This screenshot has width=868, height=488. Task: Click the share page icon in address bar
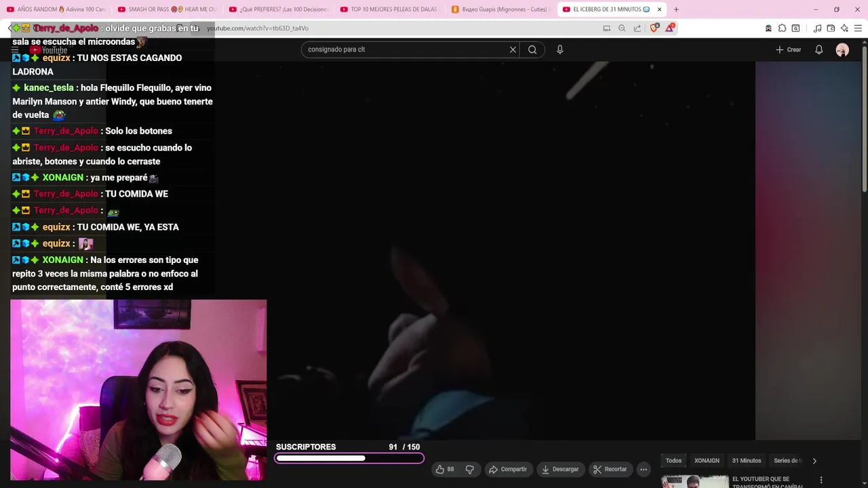pyautogui.click(x=637, y=28)
